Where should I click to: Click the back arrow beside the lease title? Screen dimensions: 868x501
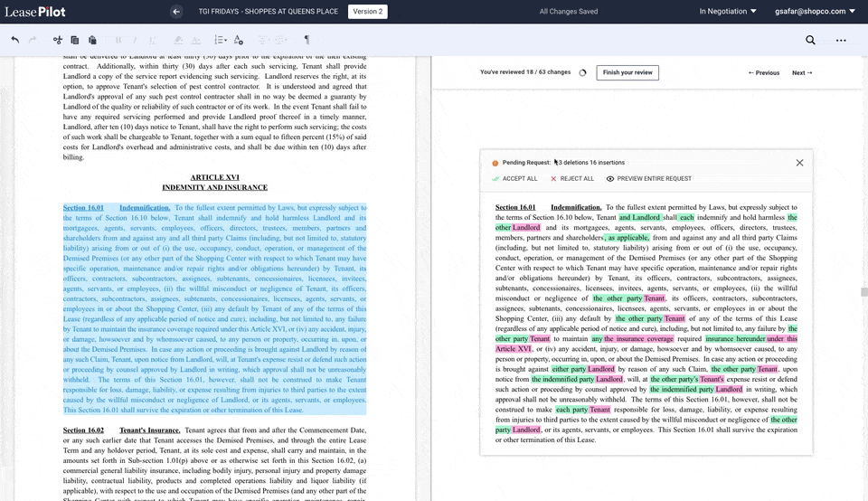click(x=176, y=12)
